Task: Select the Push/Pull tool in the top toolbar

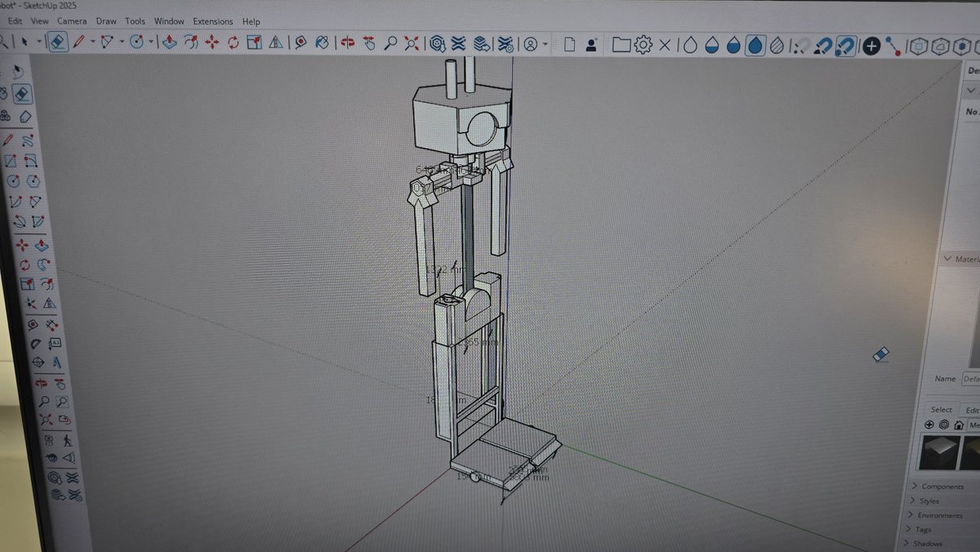Action: point(169,42)
